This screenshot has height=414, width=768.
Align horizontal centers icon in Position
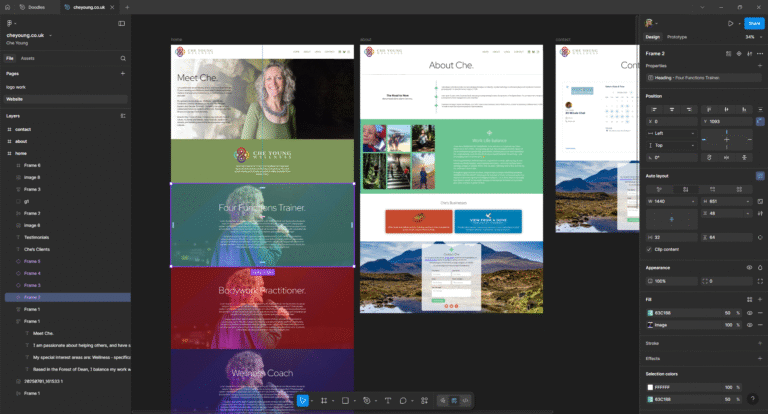pos(672,109)
